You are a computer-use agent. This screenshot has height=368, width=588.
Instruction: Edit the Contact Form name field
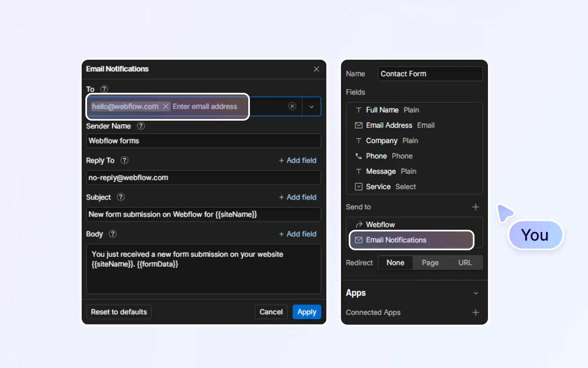point(430,74)
